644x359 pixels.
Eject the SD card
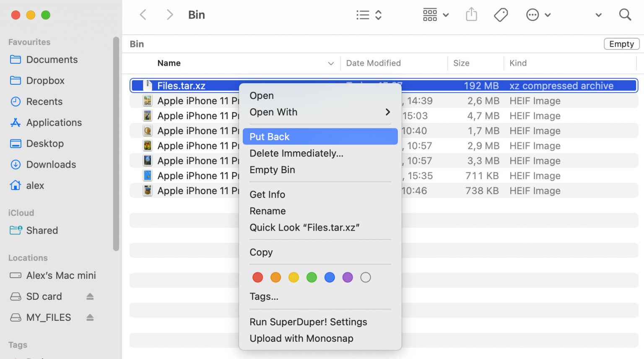pyautogui.click(x=89, y=296)
